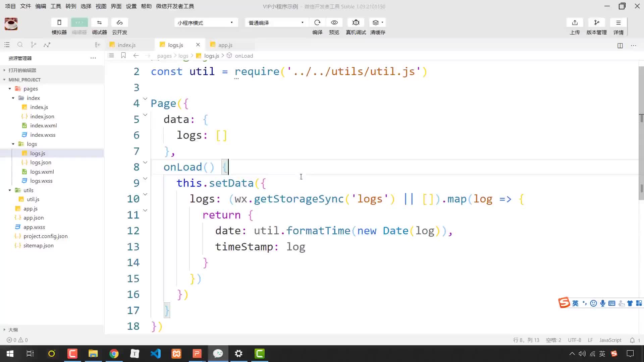Image resolution: width=644 pixels, height=362 pixels.
Task: Collapse the index folder
Action: pyautogui.click(x=33, y=98)
